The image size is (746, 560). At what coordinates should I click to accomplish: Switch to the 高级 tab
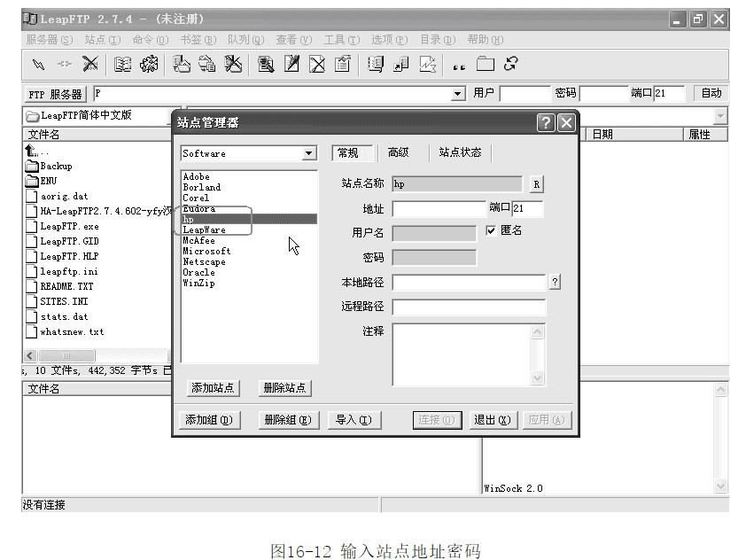[399, 152]
